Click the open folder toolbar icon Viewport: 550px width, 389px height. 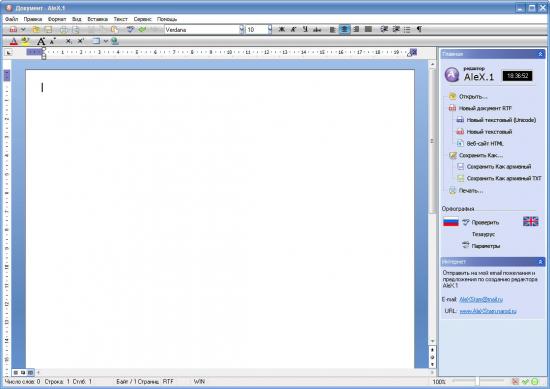[x=36, y=30]
